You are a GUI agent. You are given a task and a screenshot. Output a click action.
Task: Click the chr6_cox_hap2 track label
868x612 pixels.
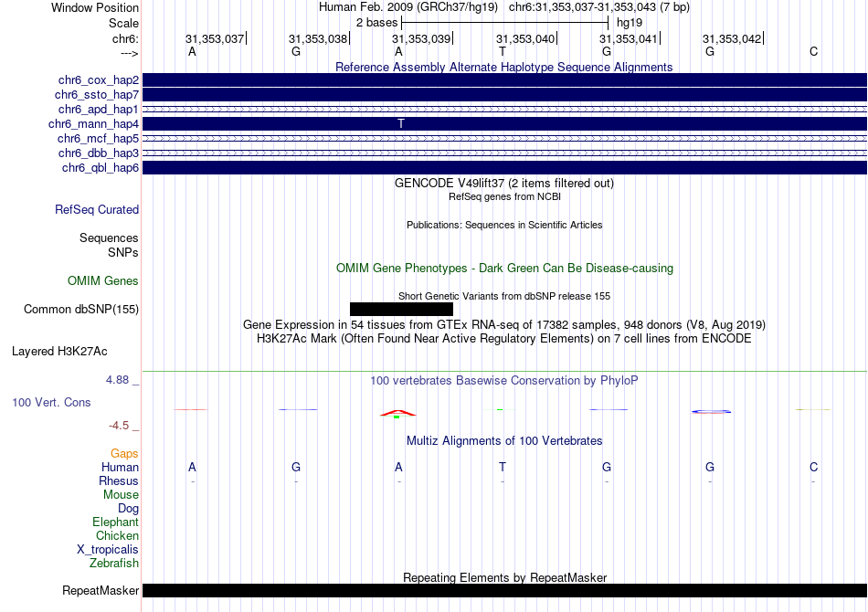click(x=99, y=80)
